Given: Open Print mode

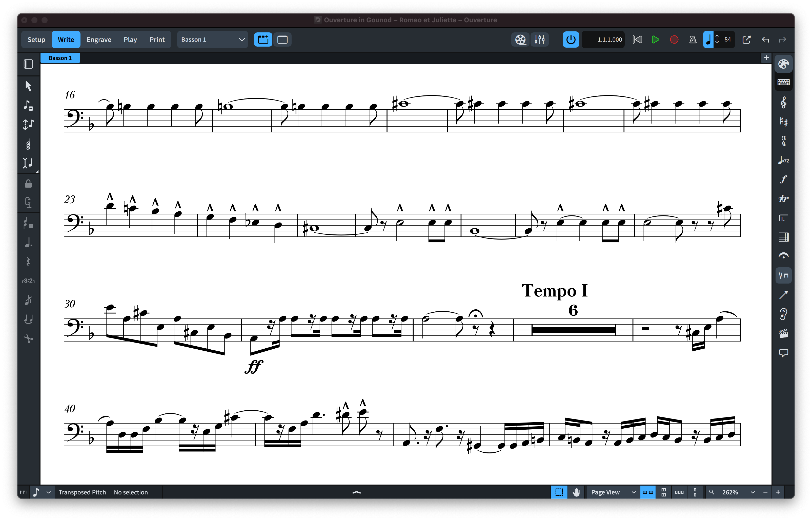Looking at the screenshot, I should point(157,39).
